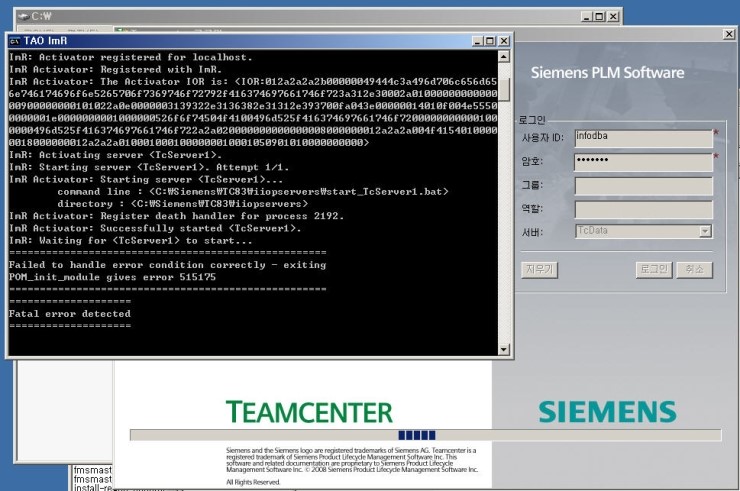Click the 로그인 button
740x491 pixels.
pyautogui.click(x=654, y=270)
